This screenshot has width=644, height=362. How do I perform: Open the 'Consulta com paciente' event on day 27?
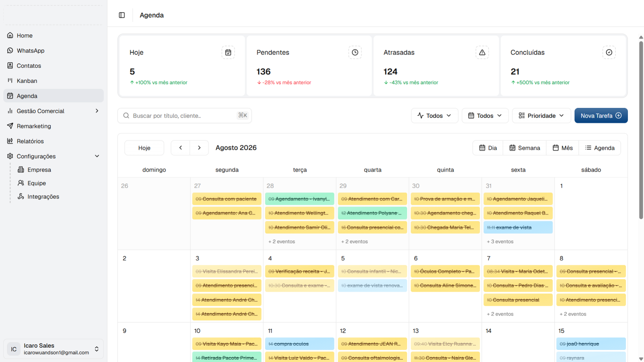pos(227,199)
